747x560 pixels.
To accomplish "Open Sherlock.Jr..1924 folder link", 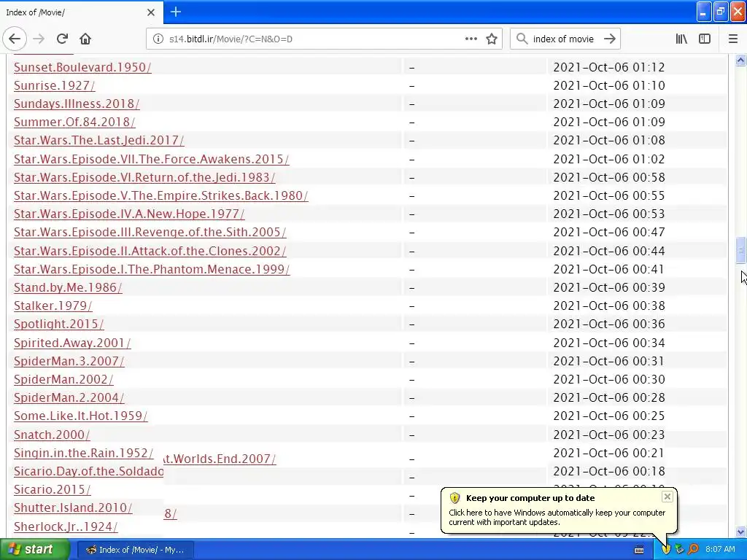I will pos(66,526).
